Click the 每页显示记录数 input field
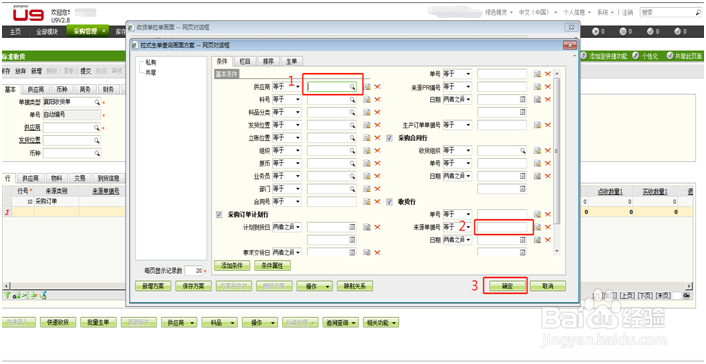706x364 pixels. point(193,270)
